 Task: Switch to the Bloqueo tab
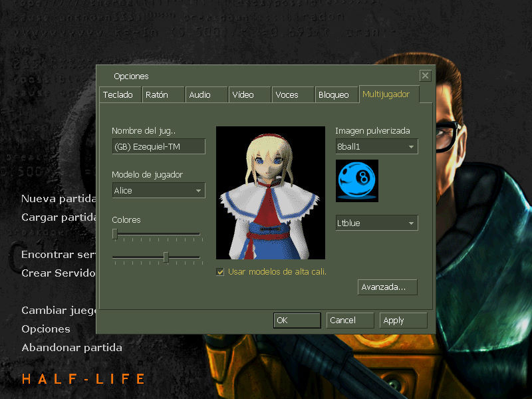335,94
